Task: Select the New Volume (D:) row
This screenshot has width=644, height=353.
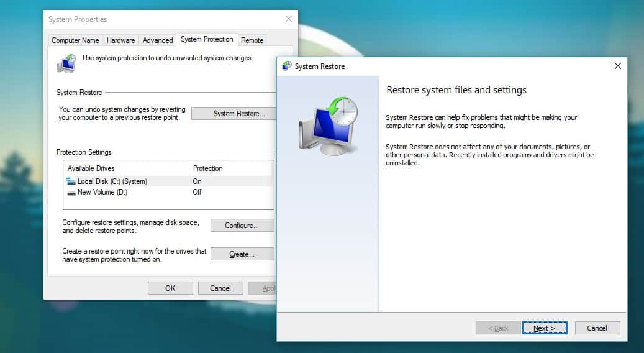Action: point(168,192)
